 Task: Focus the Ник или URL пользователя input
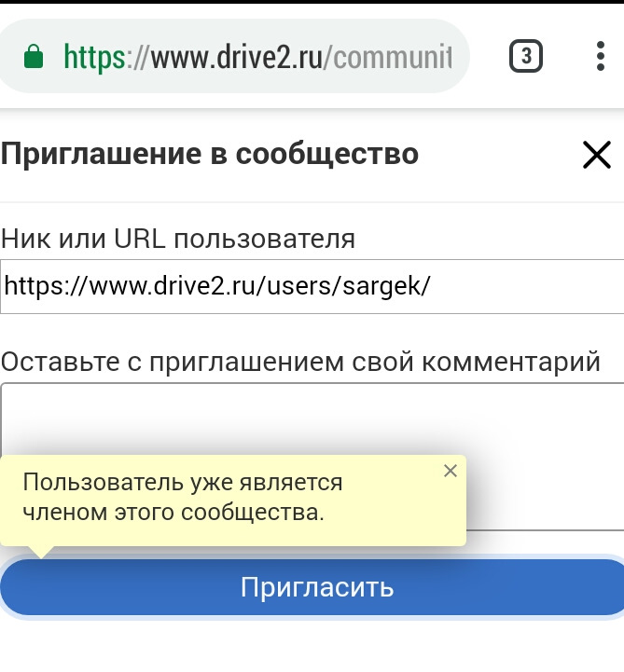click(x=312, y=287)
